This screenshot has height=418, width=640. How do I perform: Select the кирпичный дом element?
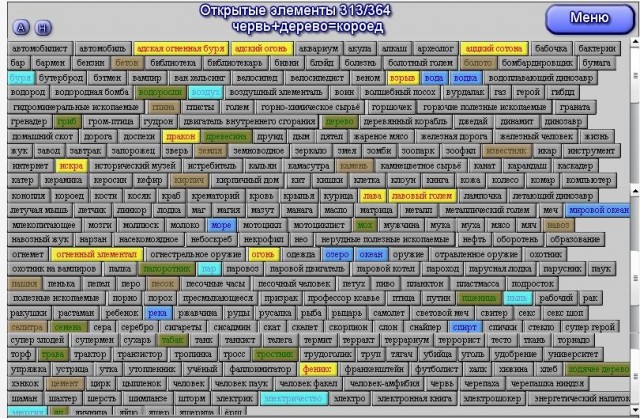(247, 180)
